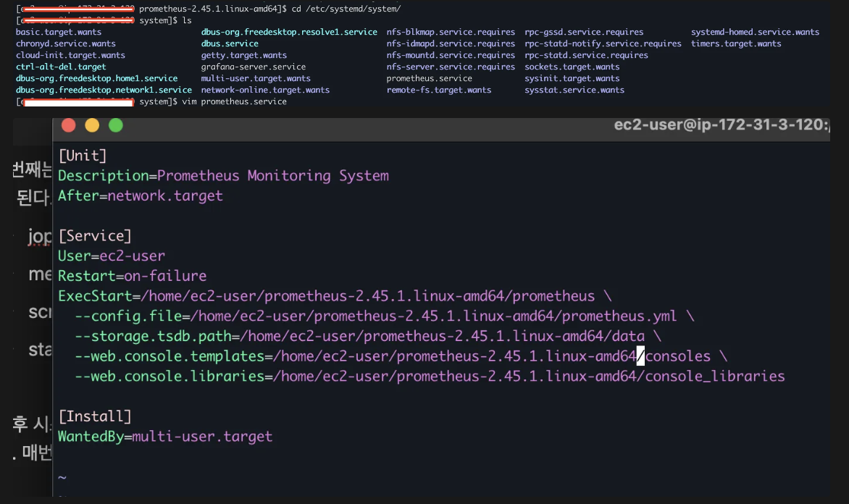Click the ExecStart= prometheus binary line
This screenshot has width=849, height=504.
pyautogui.click(x=335, y=296)
